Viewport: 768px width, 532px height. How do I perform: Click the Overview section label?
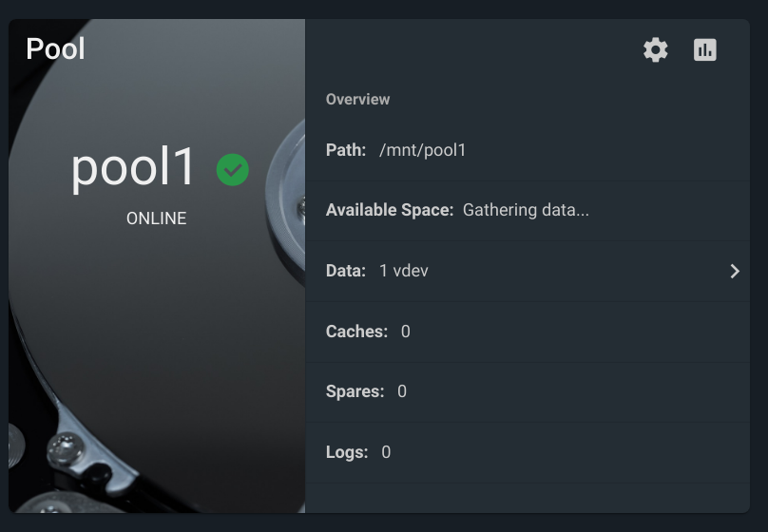357,100
